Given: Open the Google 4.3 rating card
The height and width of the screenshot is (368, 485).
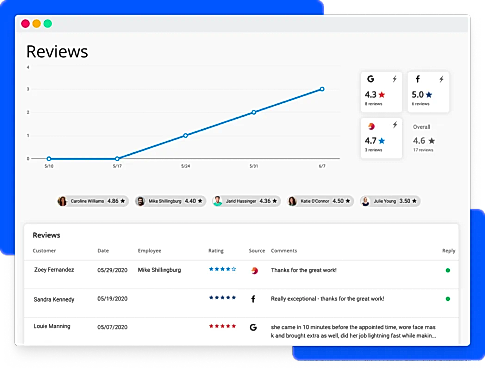Looking at the screenshot, I should [381, 92].
